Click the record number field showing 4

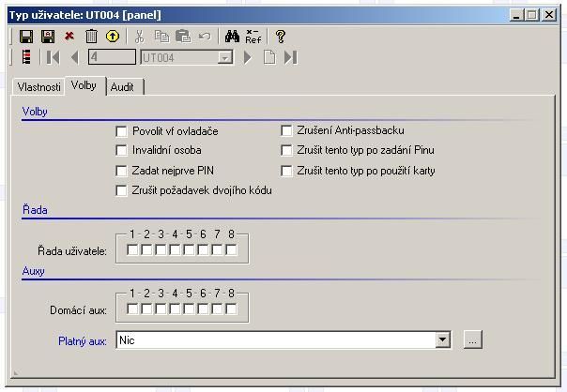pyautogui.click(x=112, y=58)
